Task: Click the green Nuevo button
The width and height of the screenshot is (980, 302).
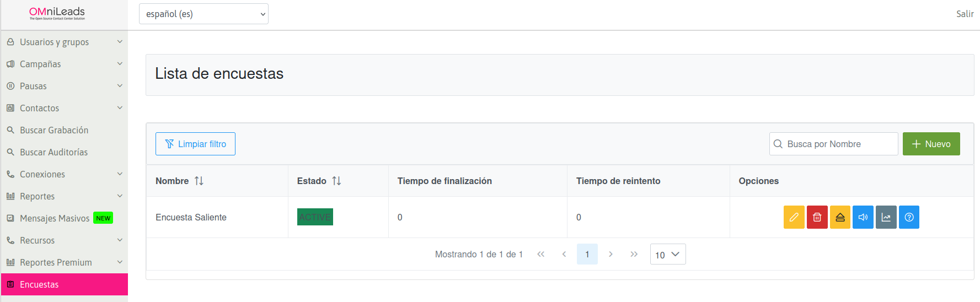Action: coord(931,144)
